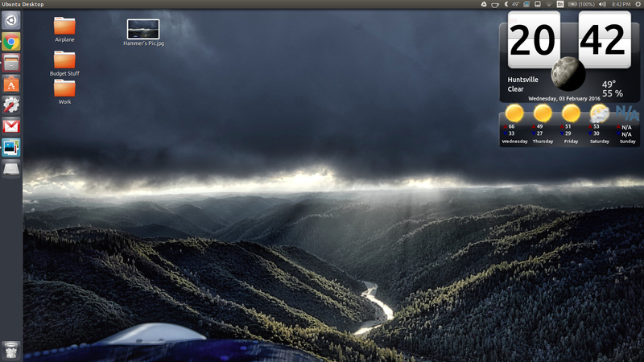This screenshot has height=362, width=644.
Task: Launch Google Chrome from the launcher
Action: click(11, 43)
